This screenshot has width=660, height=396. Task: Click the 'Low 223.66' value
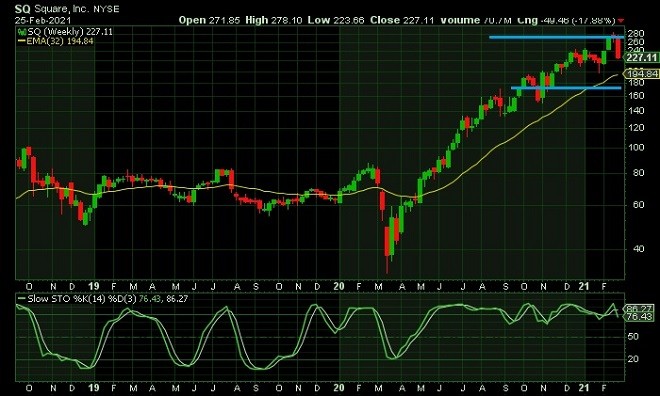click(x=336, y=20)
